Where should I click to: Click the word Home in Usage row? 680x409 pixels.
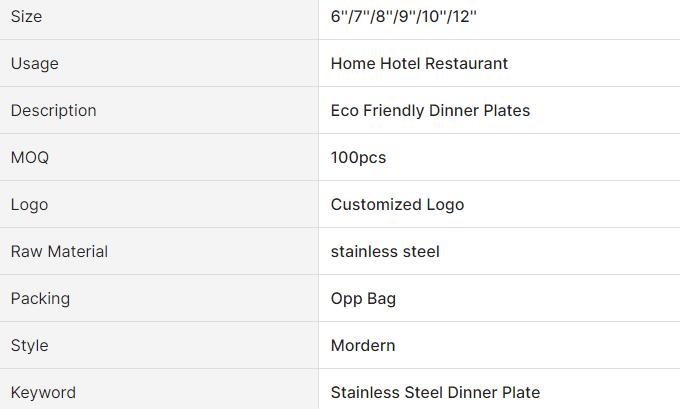coord(353,64)
